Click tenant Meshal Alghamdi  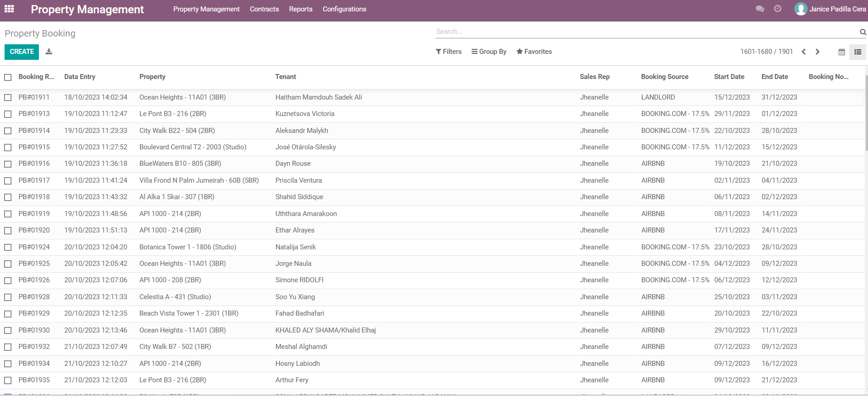[x=301, y=347]
